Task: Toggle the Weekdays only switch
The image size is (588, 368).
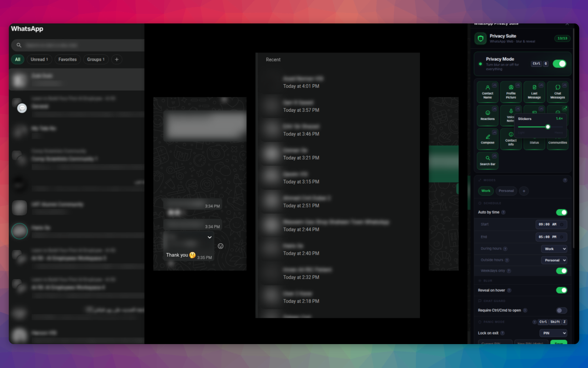Action: (x=562, y=271)
